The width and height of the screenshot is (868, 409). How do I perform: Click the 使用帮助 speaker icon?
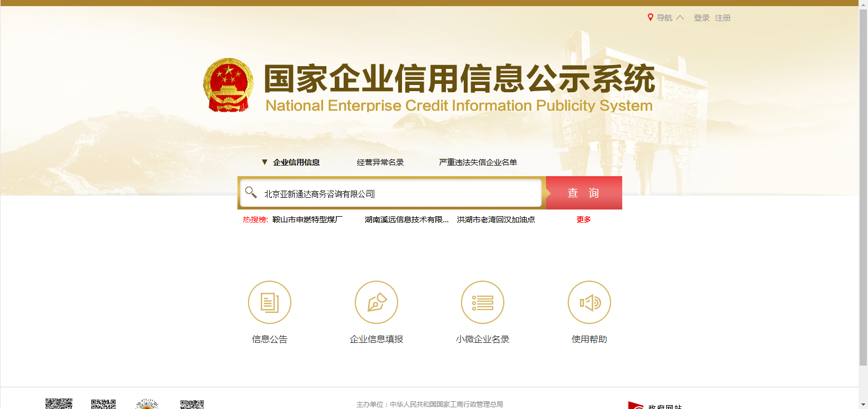coord(589,302)
